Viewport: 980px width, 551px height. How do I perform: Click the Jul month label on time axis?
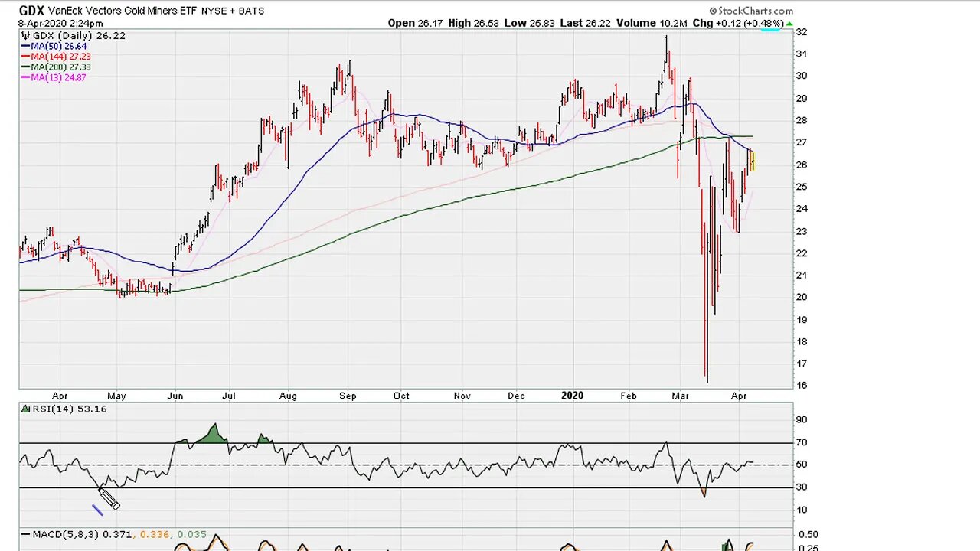[x=229, y=396]
